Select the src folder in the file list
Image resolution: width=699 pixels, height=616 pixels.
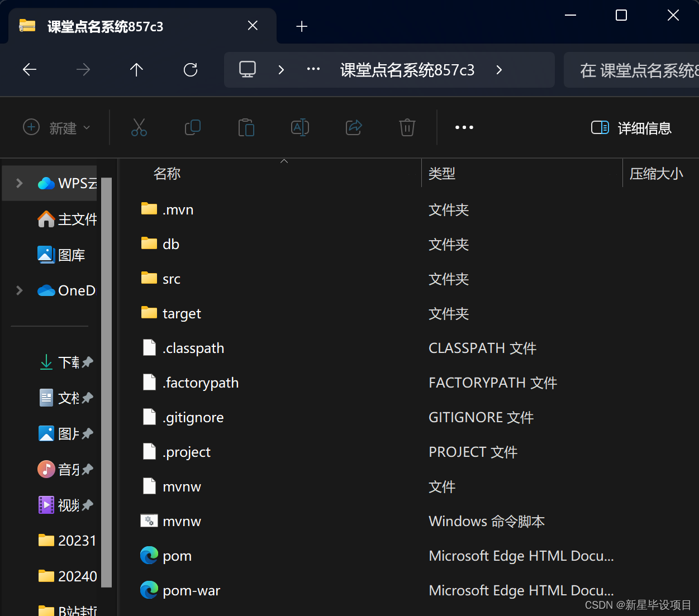click(171, 278)
